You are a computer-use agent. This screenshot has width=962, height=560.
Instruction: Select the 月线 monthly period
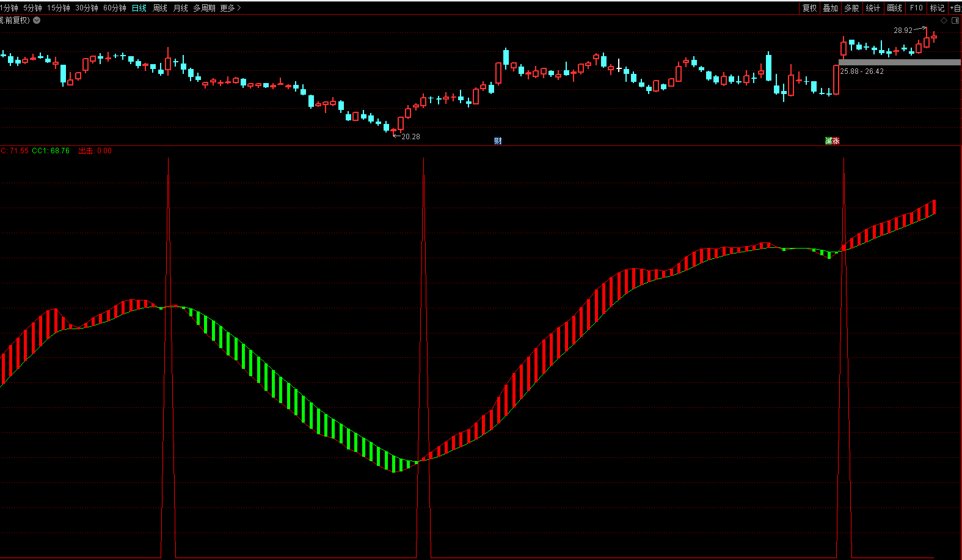(x=181, y=8)
